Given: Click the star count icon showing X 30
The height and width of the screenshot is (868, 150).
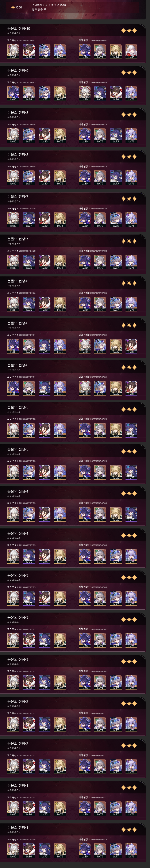Looking at the screenshot, I should point(17,7).
